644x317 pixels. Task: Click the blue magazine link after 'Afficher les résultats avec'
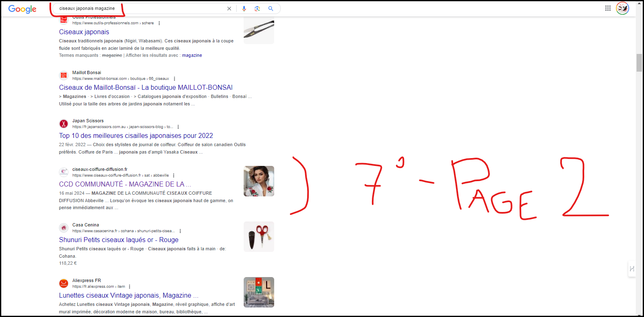pyautogui.click(x=192, y=55)
